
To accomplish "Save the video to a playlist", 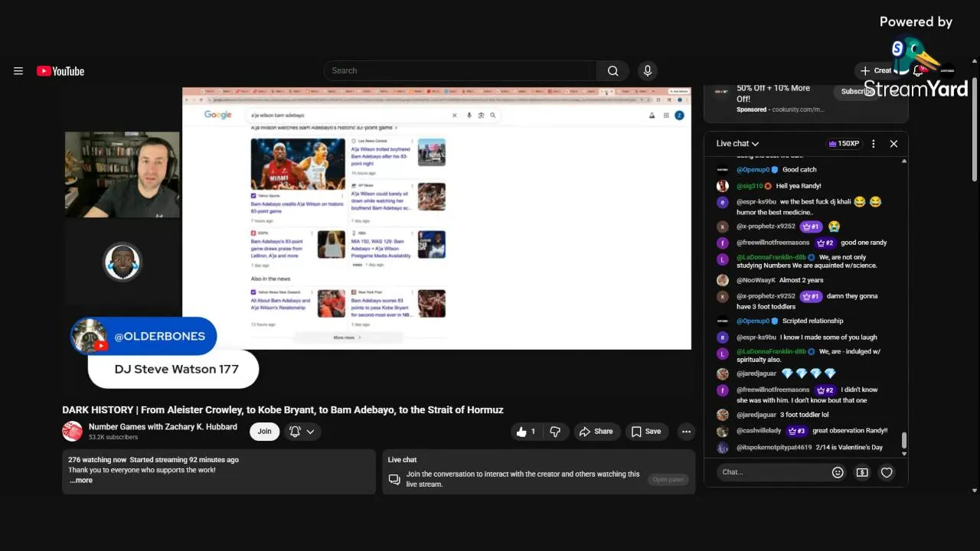I will pos(646,432).
